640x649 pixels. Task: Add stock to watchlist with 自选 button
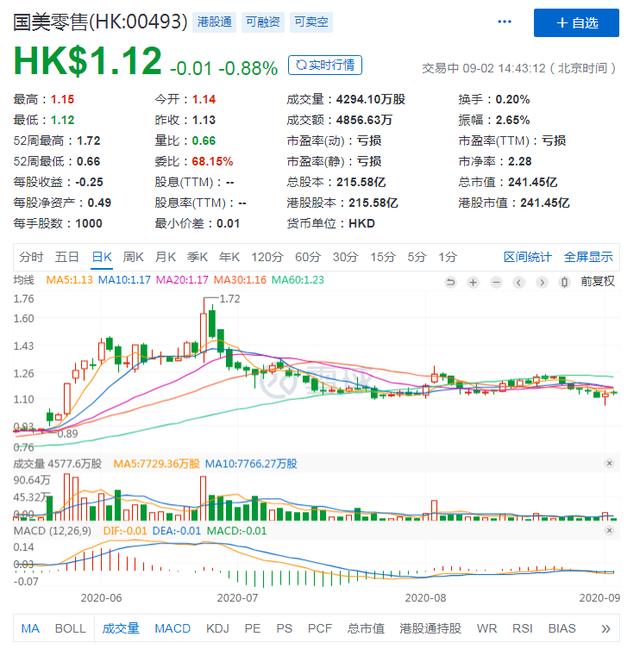point(576,23)
